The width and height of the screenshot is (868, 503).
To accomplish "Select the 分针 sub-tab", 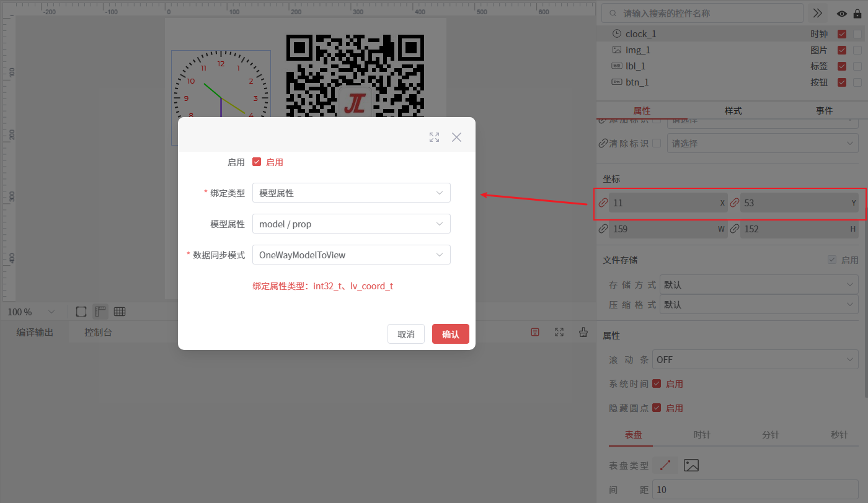I will click(x=771, y=435).
